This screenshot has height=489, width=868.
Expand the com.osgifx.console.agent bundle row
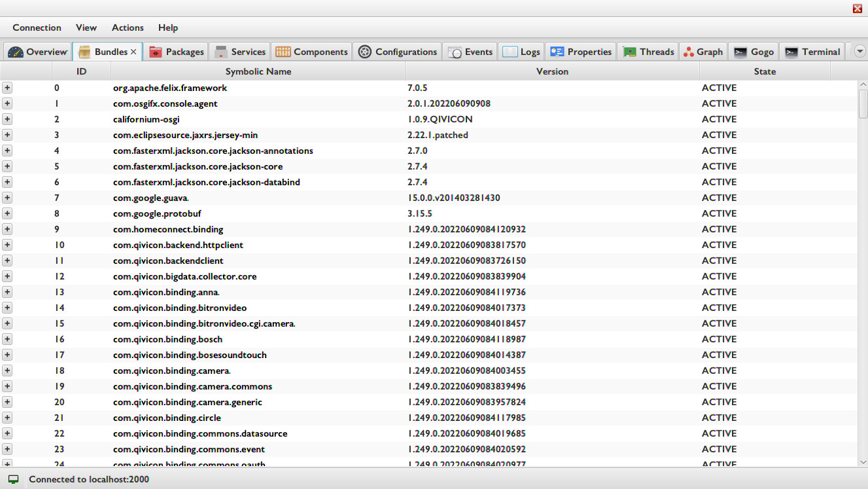pos(7,103)
